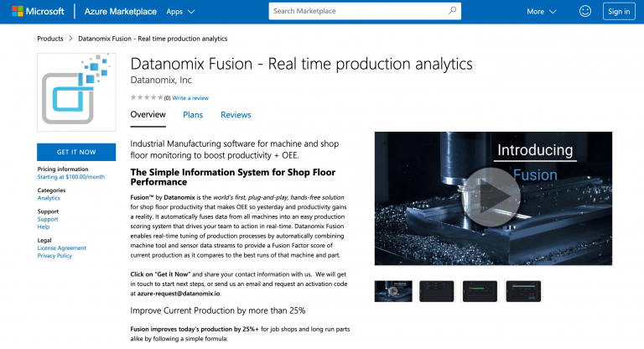Click the Datanomix, Inc publisher name
644x349 pixels.
[x=161, y=81]
